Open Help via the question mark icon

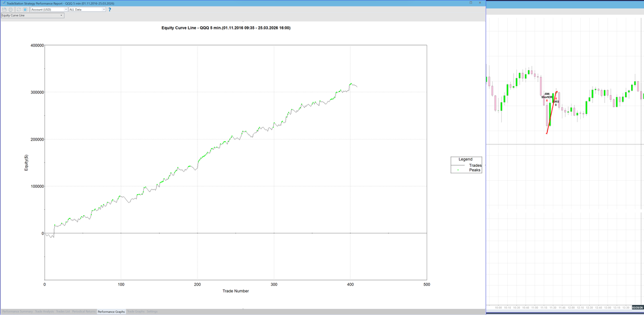pos(109,10)
